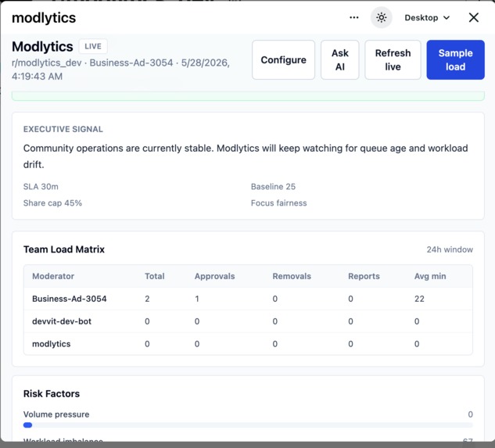Open Ask AI
The width and height of the screenshot is (495, 448).
tap(340, 59)
